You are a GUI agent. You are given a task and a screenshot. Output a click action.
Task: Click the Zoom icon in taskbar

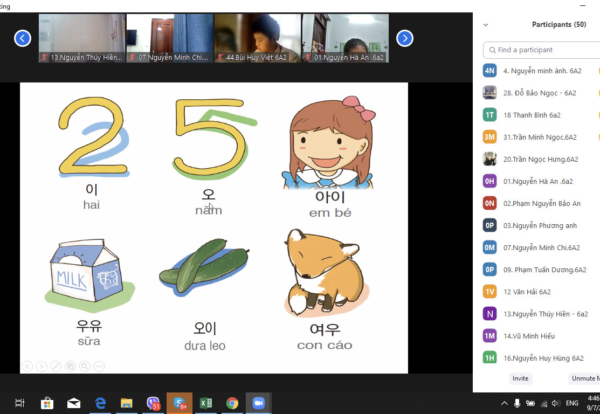click(x=259, y=403)
